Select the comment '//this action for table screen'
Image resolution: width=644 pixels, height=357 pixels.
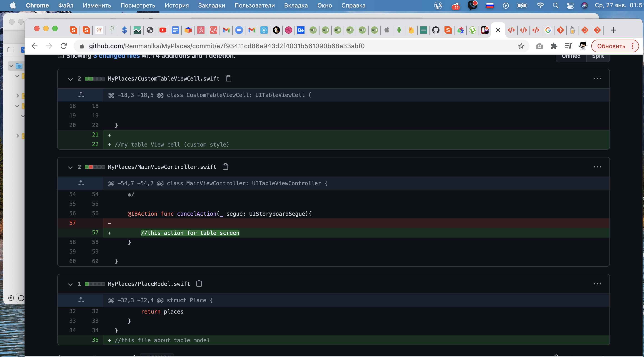click(x=190, y=233)
